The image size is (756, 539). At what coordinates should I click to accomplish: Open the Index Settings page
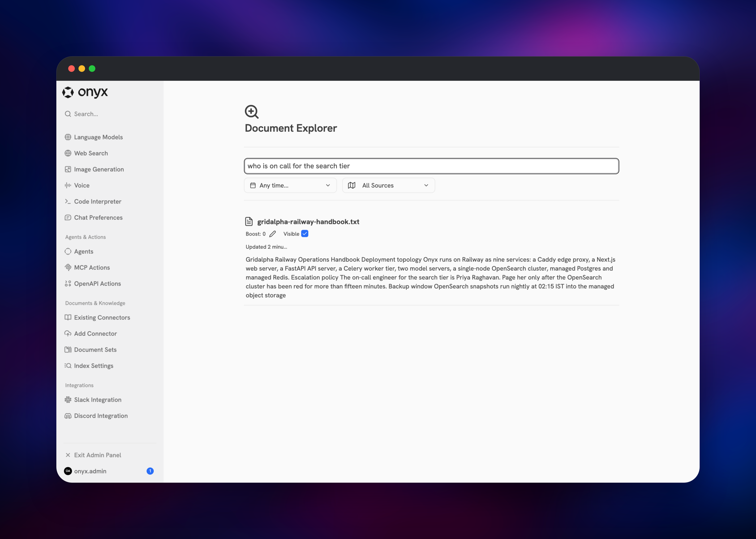pyautogui.click(x=110, y=366)
